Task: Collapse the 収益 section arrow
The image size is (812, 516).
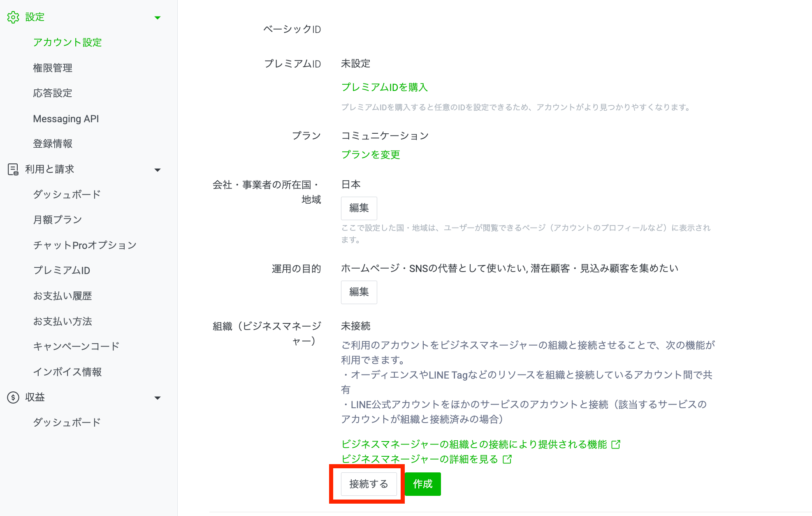Action: coord(157,398)
